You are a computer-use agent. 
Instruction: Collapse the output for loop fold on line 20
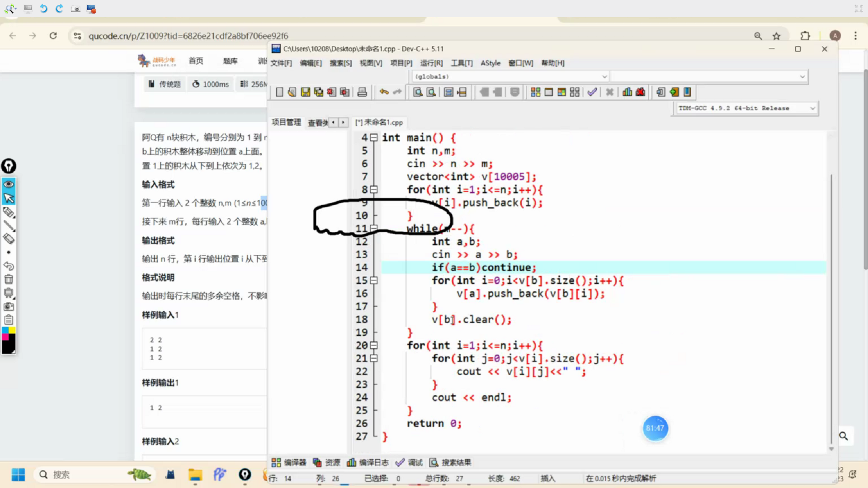[x=374, y=346]
